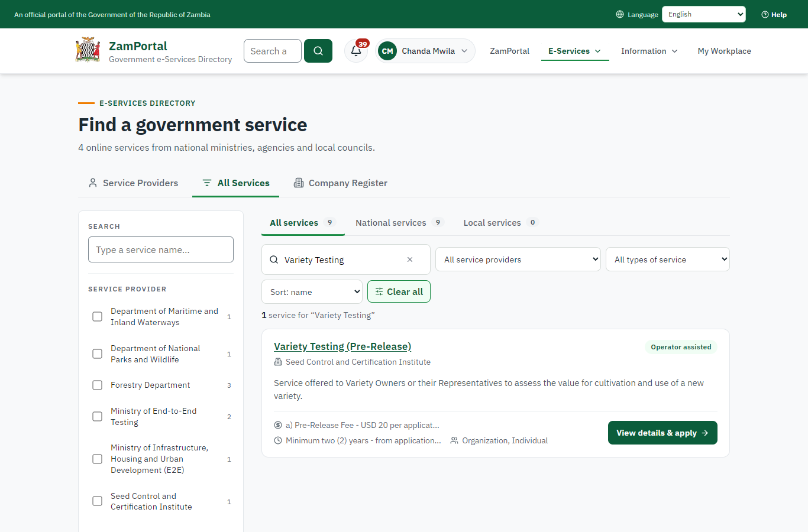This screenshot has height=532, width=808.
Task: Click the Service Providers person icon
Action: pyautogui.click(x=93, y=183)
